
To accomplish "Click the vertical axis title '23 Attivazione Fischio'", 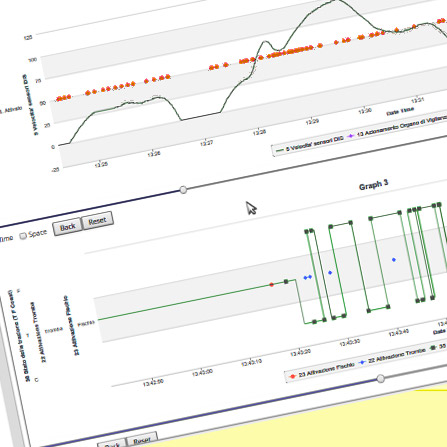I will pyautogui.click(x=72, y=325).
